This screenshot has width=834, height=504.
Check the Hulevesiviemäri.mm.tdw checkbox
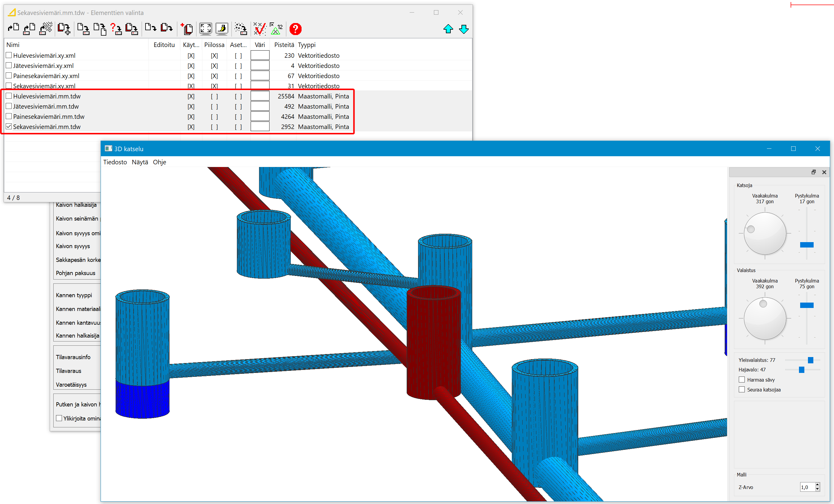pos(9,96)
